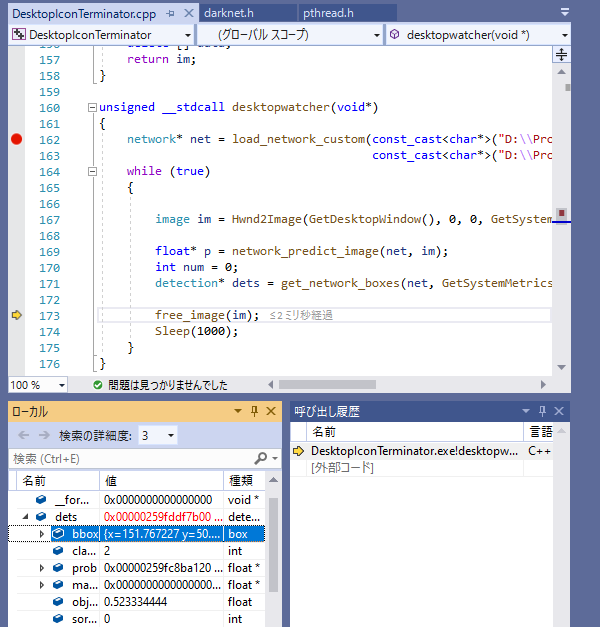Click the editor scroll down arrow
The image size is (600, 627).
pos(561,367)
